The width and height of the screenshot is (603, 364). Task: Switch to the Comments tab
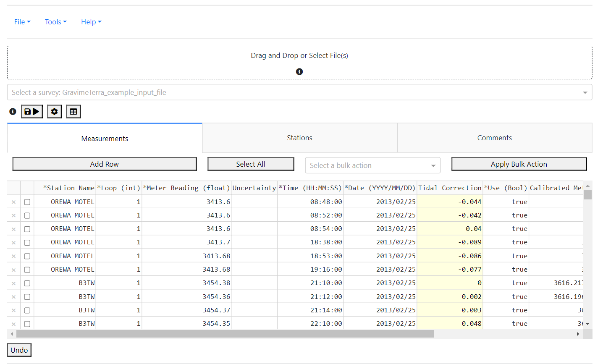(x=495, y=138)
